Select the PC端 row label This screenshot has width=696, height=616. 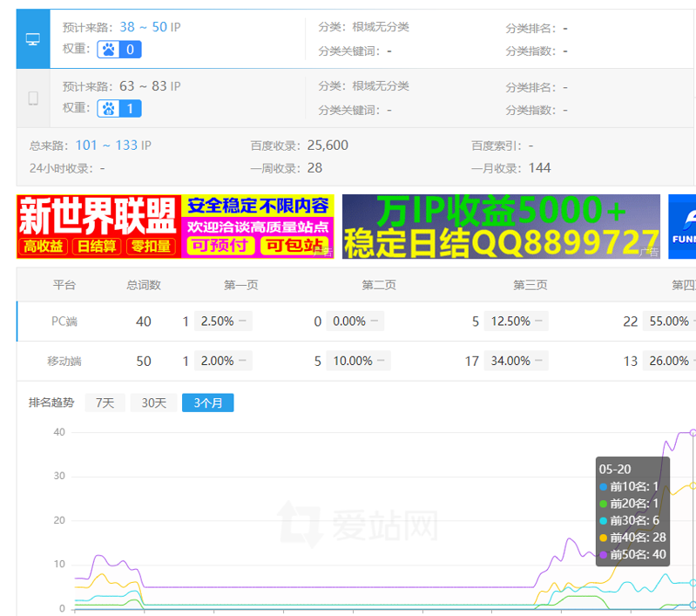pyautogui.click(x=64, y=322)
